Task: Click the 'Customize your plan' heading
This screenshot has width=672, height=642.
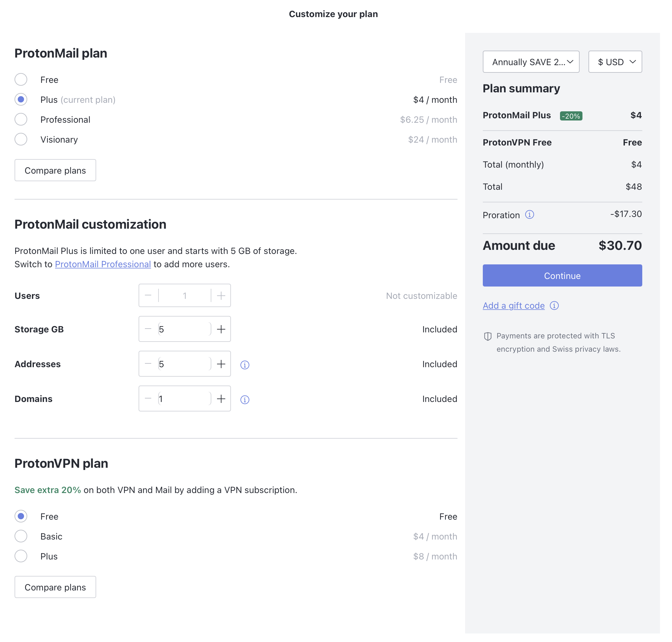Action: point(333,14)
